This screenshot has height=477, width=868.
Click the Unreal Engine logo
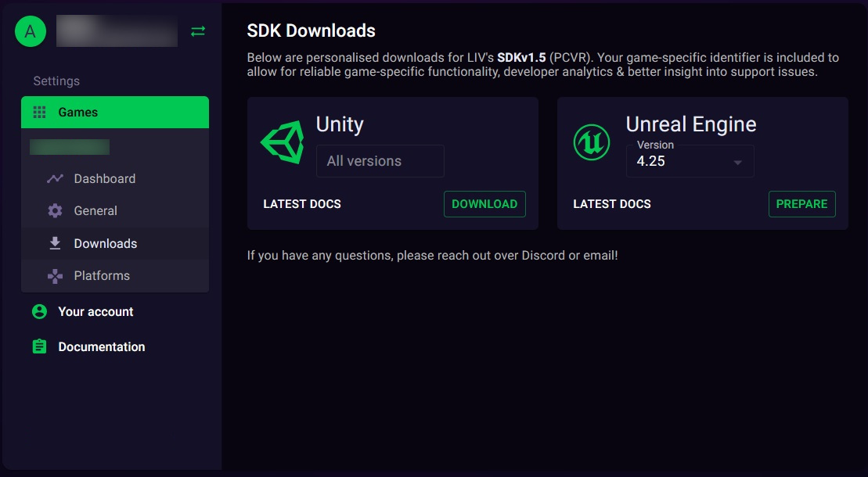coord(591,142)
